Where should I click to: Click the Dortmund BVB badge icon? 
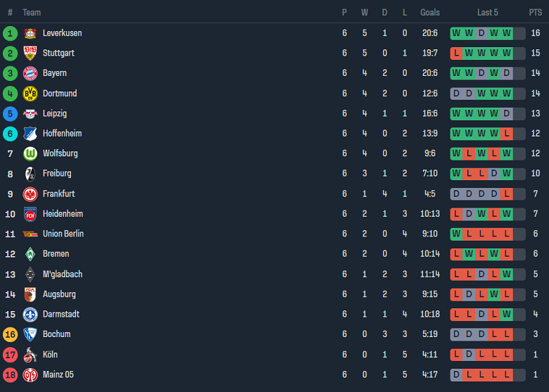click(30, 94)
